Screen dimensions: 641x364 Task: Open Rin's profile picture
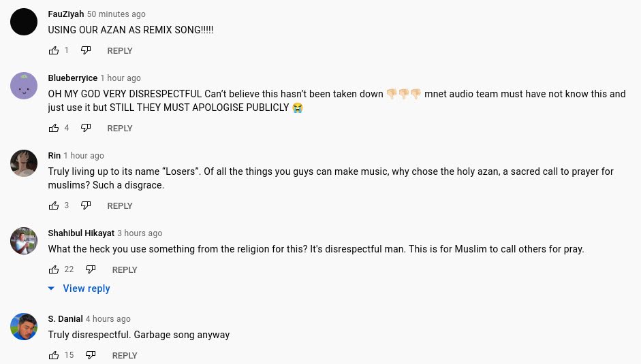(x=24, y=163)
